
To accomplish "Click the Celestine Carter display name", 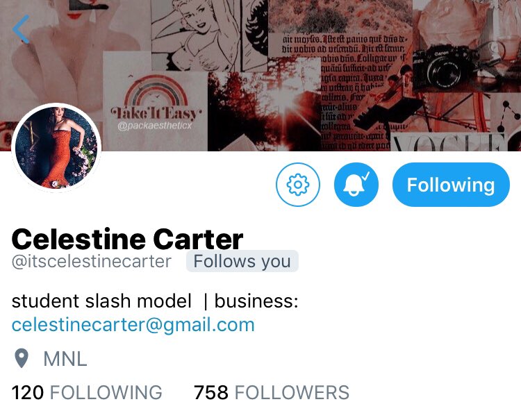I will click(127, 239).
